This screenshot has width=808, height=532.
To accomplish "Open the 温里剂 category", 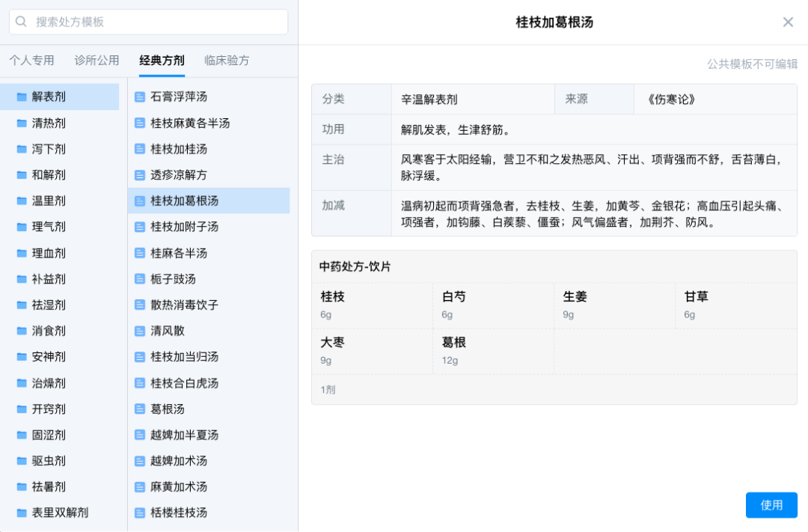I will (49, 201).
